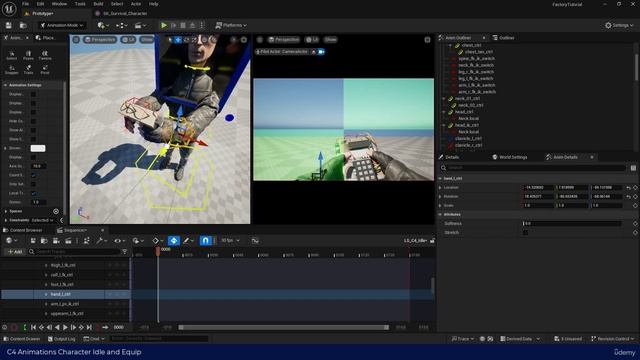Click the stop simulation icon in the toolbar
This screenshot has height=360, width=640.
(183, 25)
